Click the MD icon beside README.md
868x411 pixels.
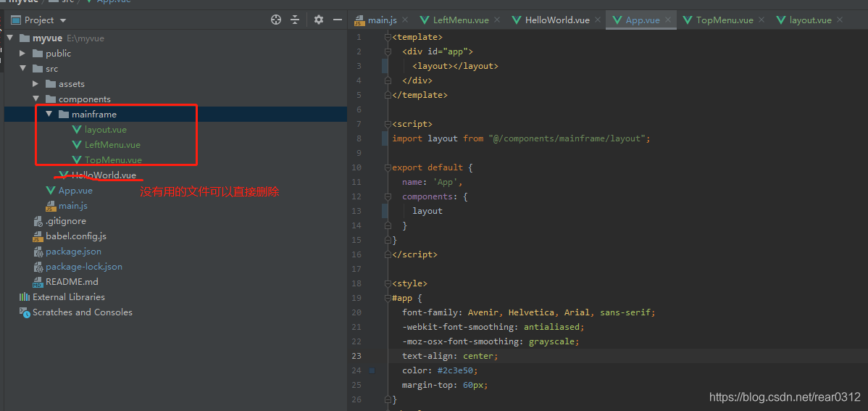(38, 282)
